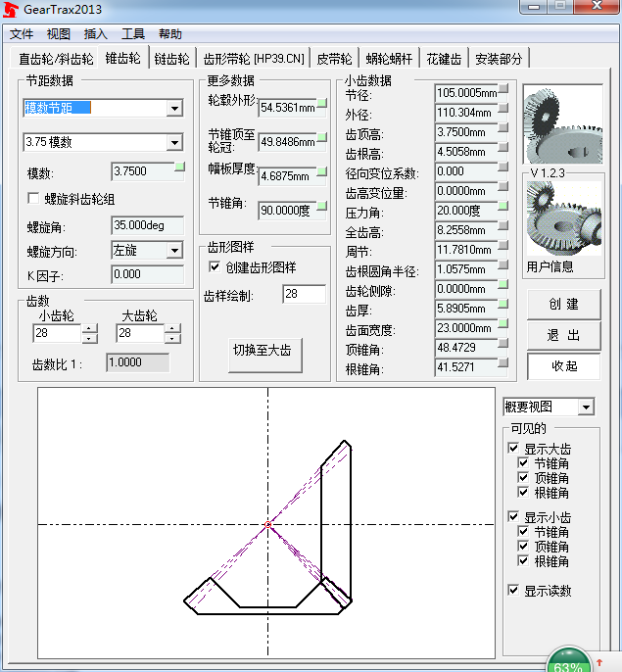The image size is (622, 672).
Task: Click gray indicator beside 外径 110.304mm
Action: point(503,108)
